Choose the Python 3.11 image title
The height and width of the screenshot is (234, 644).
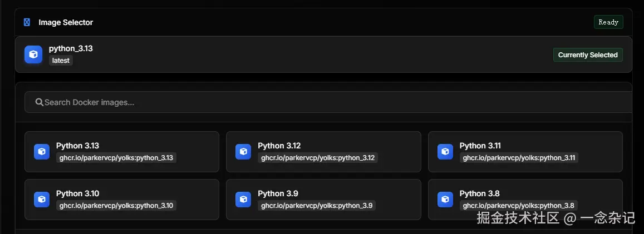pos(480,146)
